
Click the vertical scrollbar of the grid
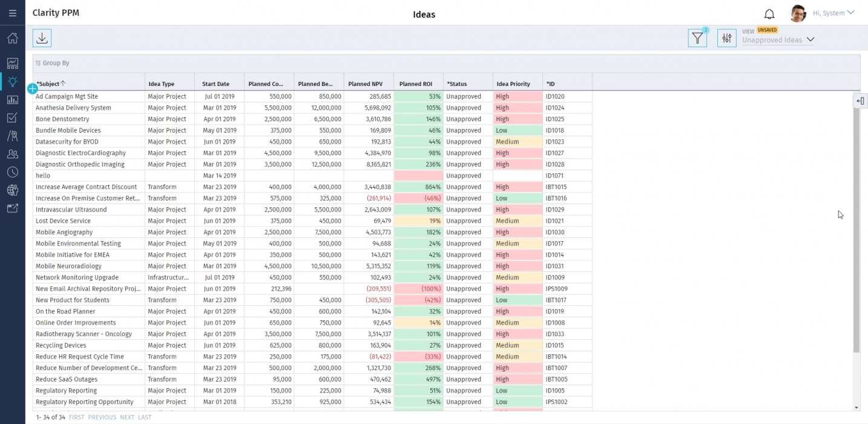click(x=856, y=230)
